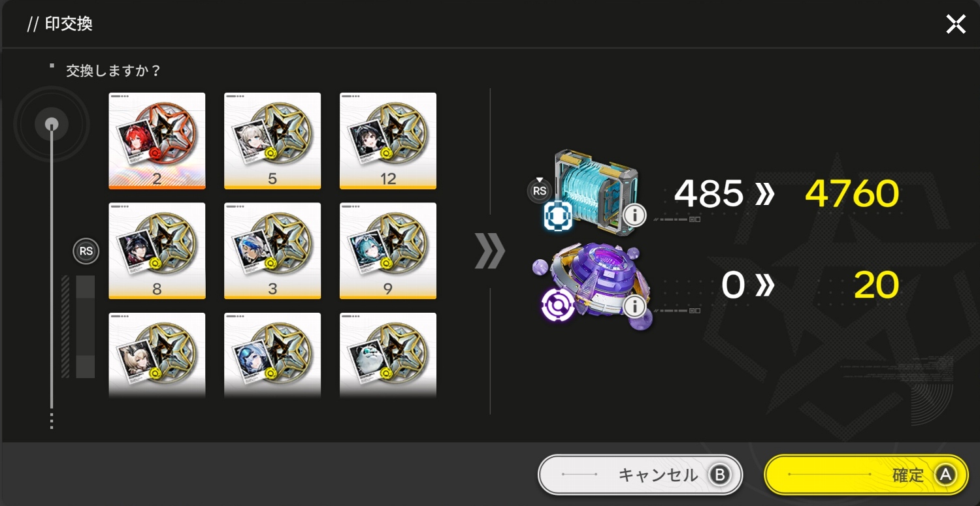980x506 pixels.
Task: Select the blue-haired token showing count 3
Action: point(272,251)
